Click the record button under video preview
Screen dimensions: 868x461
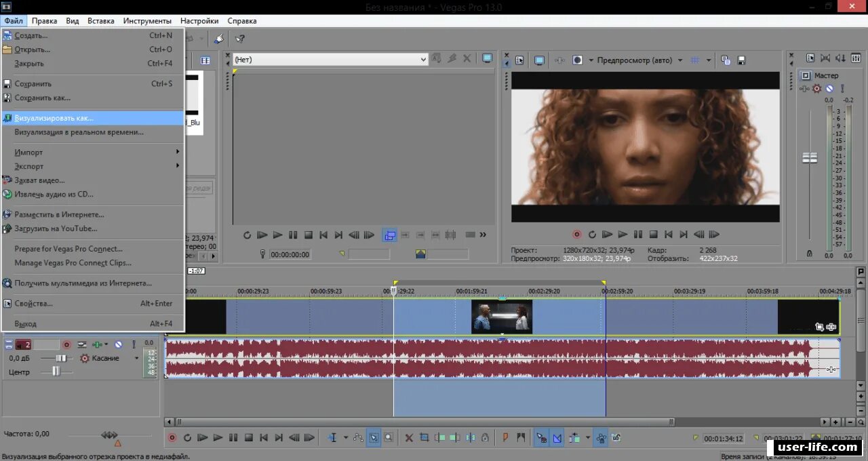(576, 235)
